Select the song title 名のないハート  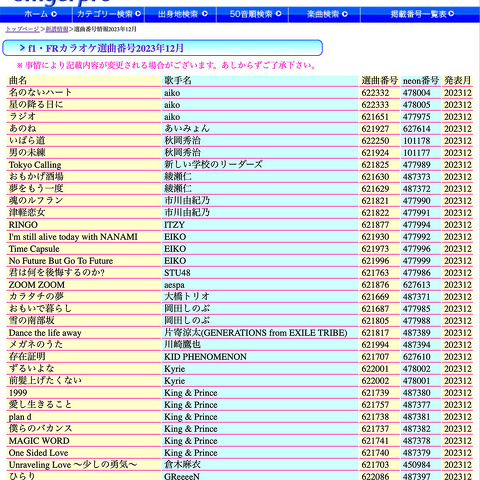coord(40,92)
